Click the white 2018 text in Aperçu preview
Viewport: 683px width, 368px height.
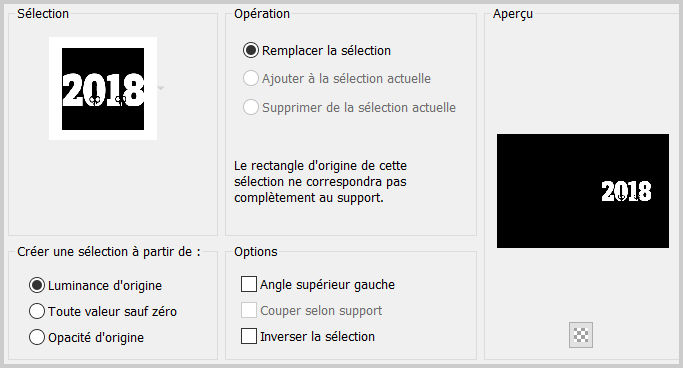point(626,191)
